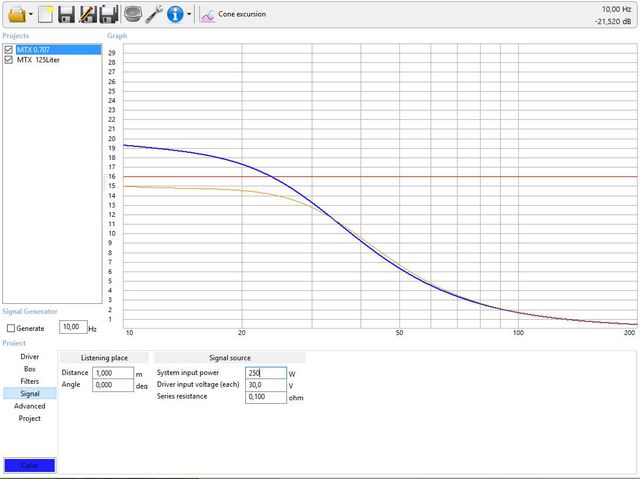Open settings wrench icon
This screenshot has width=640, height=479.
(154, 14)
